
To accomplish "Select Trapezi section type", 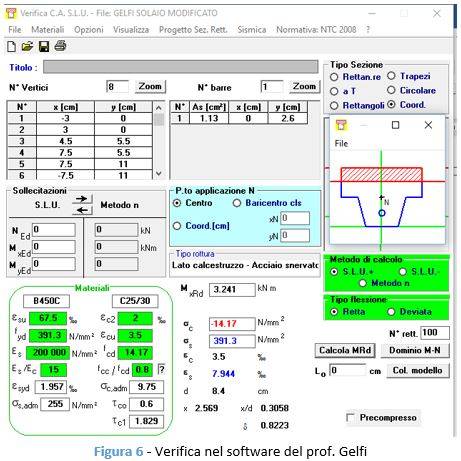I will pyautogui.click(x=391, y=76).
